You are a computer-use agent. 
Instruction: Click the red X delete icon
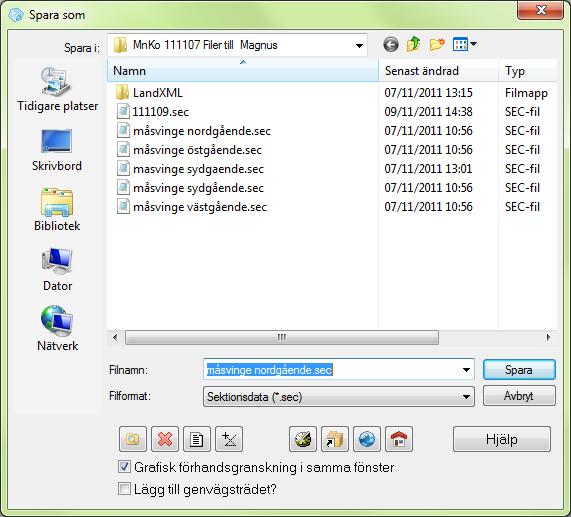pos(165,439)
